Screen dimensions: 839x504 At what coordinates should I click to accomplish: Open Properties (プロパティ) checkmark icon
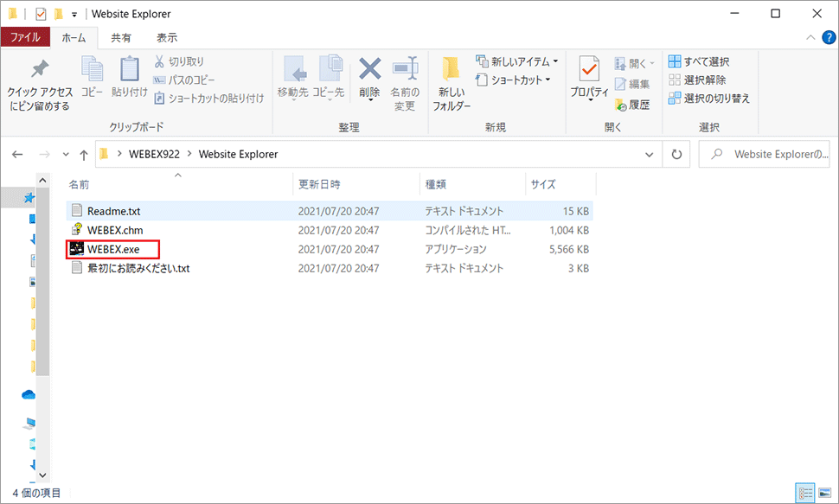coord(589,79)
